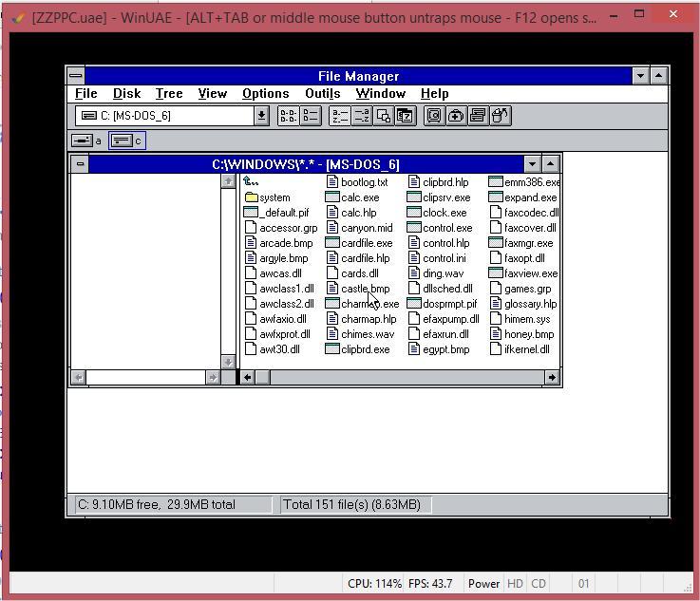Click the WinUAE Power status indicator
Viewport: 700px width, 601px height.
483,584
